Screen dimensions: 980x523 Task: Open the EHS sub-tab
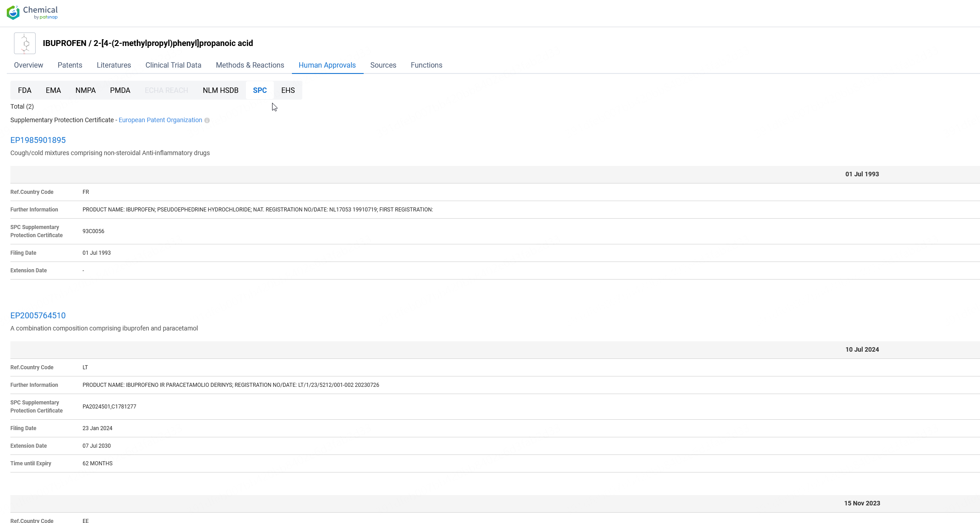[x=288, y=90]
